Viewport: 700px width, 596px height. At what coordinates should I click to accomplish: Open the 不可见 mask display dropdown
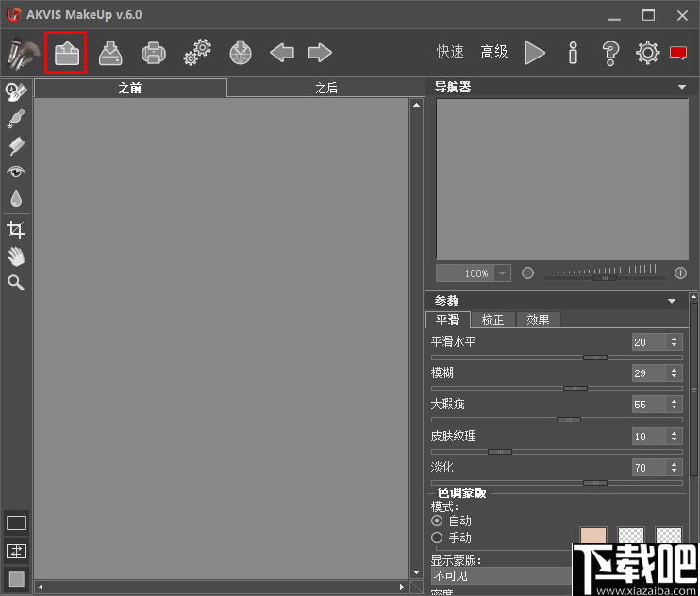501,576
